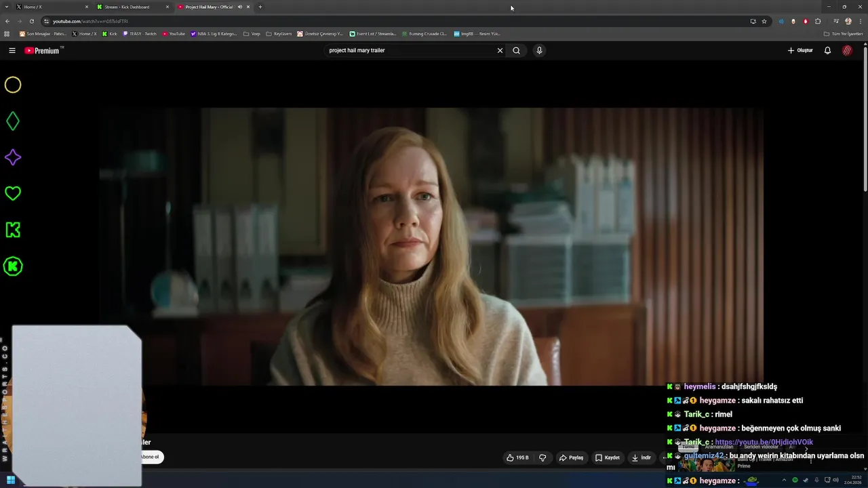Screen dimensions: 868x488
Task: Click the green square Kick K icon
Action: coord(13,230)
